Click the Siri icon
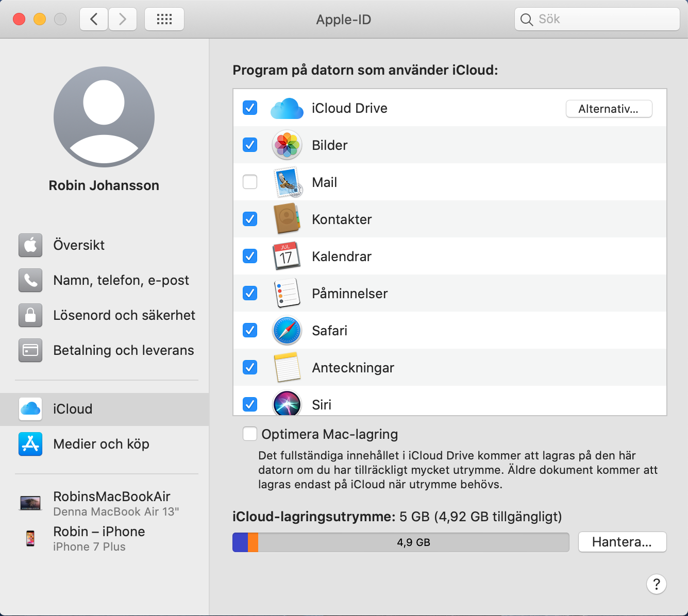 tap(287, 403)
